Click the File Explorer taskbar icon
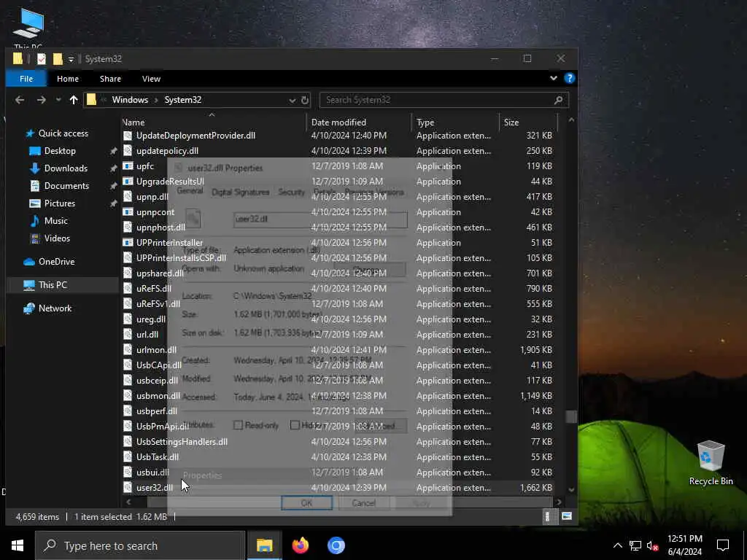This screenshot has height=560, width=747. [x=264, y=545]
